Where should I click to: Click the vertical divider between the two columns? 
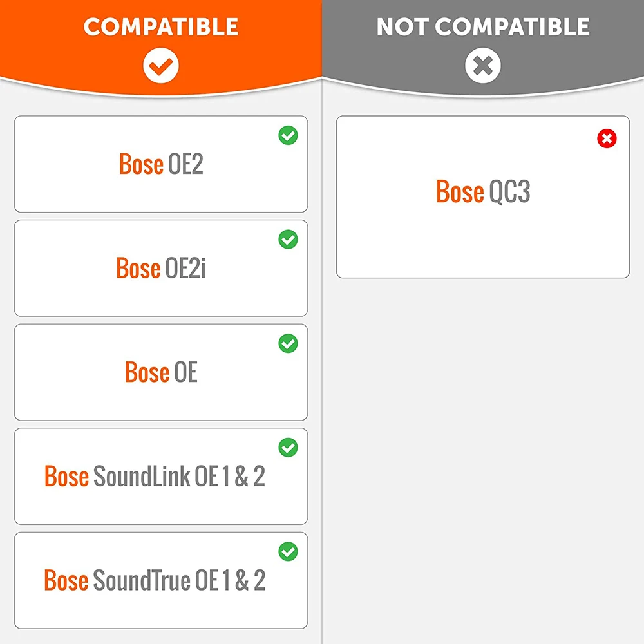322,386
